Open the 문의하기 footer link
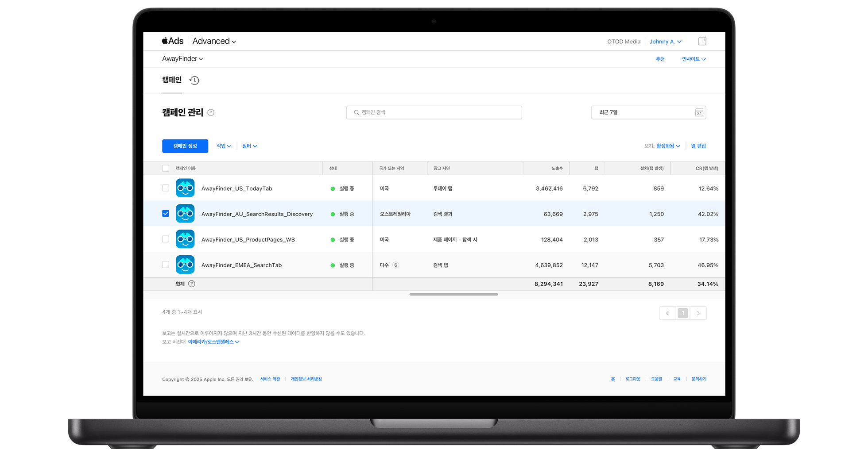 (x=699, y=379)
